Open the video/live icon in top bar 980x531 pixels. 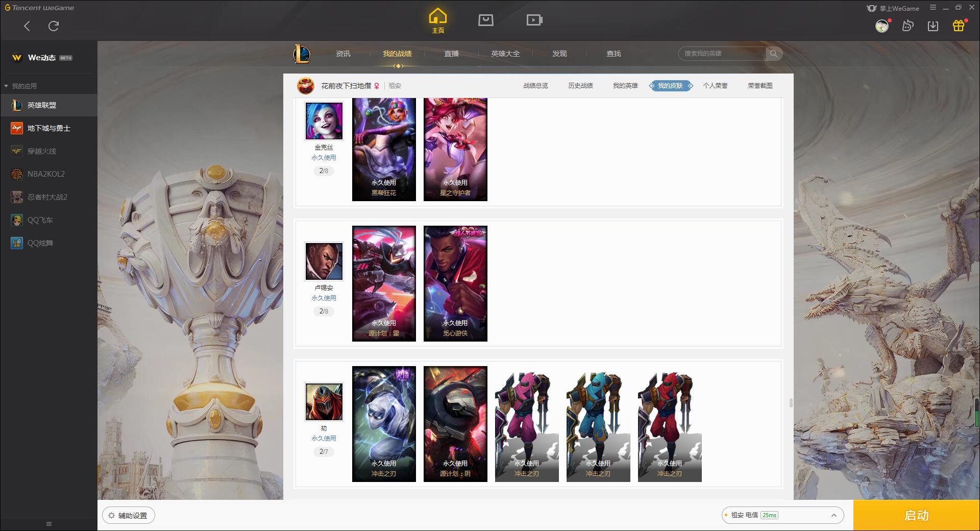534,20
